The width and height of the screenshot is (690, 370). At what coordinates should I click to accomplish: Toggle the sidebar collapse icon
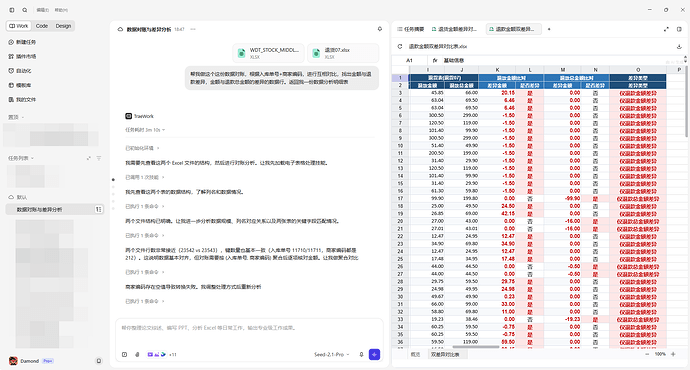pyautogui.click(x=12, y=10)
